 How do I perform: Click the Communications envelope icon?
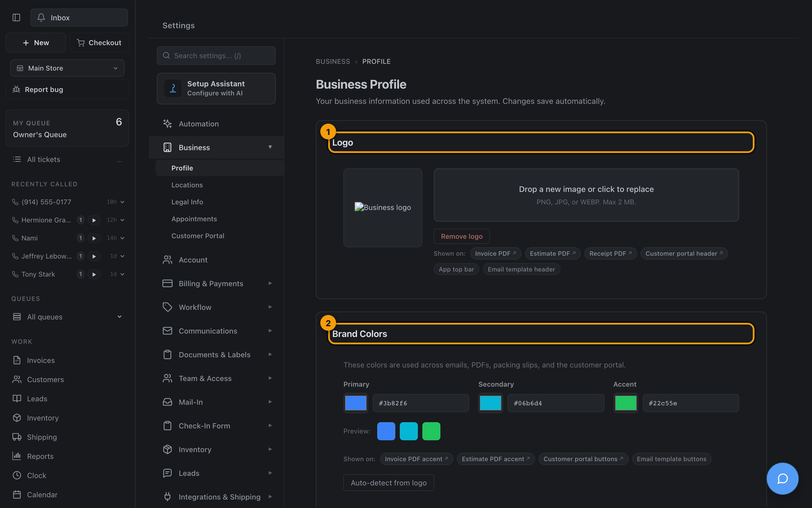point(167,330)
